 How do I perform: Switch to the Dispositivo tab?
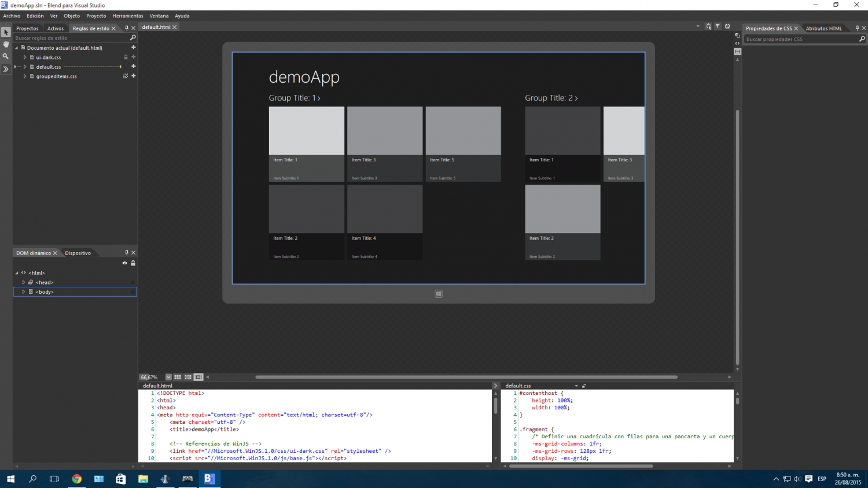[78, 253]
